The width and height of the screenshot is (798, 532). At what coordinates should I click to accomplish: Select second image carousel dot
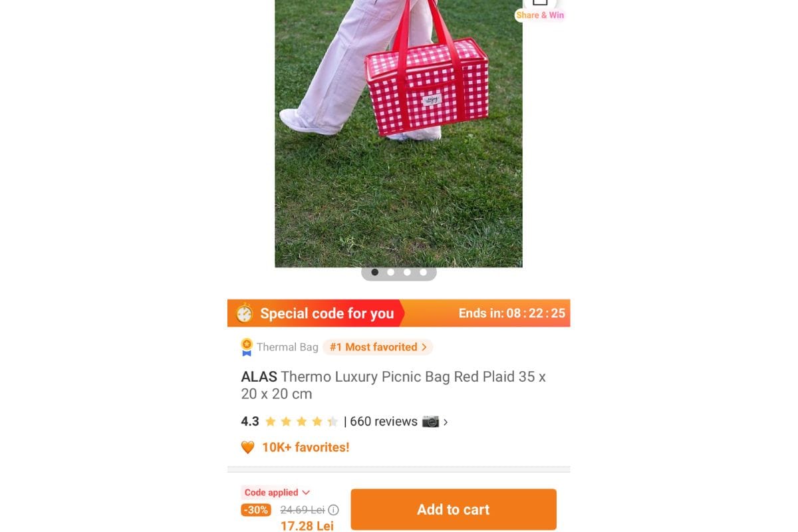(x=391, y=272)
